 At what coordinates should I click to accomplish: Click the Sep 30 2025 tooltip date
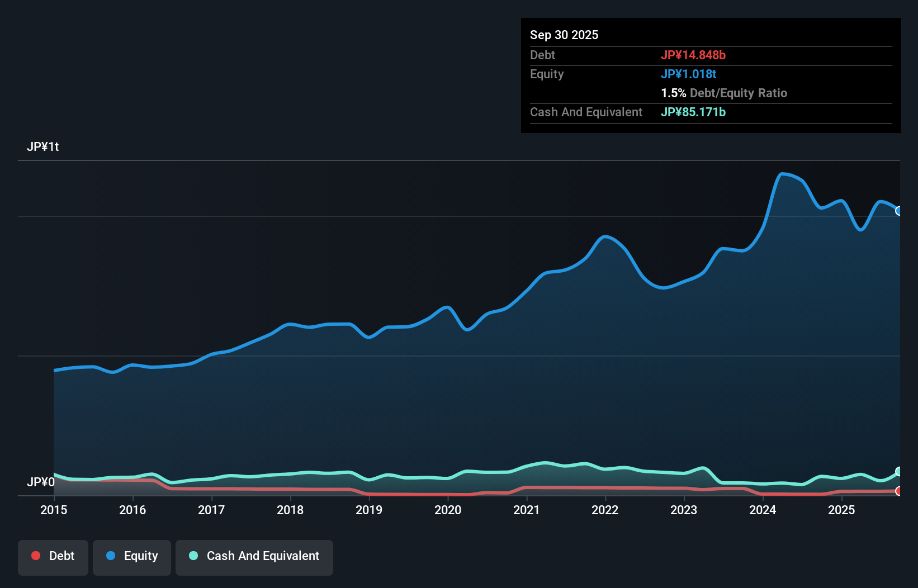tap(564, 35)
